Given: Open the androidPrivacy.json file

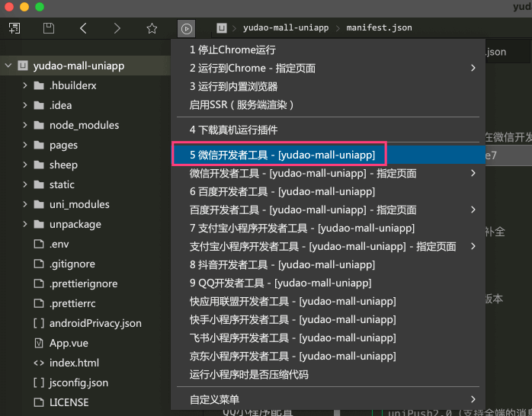Looking at the screenshot, I should 95,323.
